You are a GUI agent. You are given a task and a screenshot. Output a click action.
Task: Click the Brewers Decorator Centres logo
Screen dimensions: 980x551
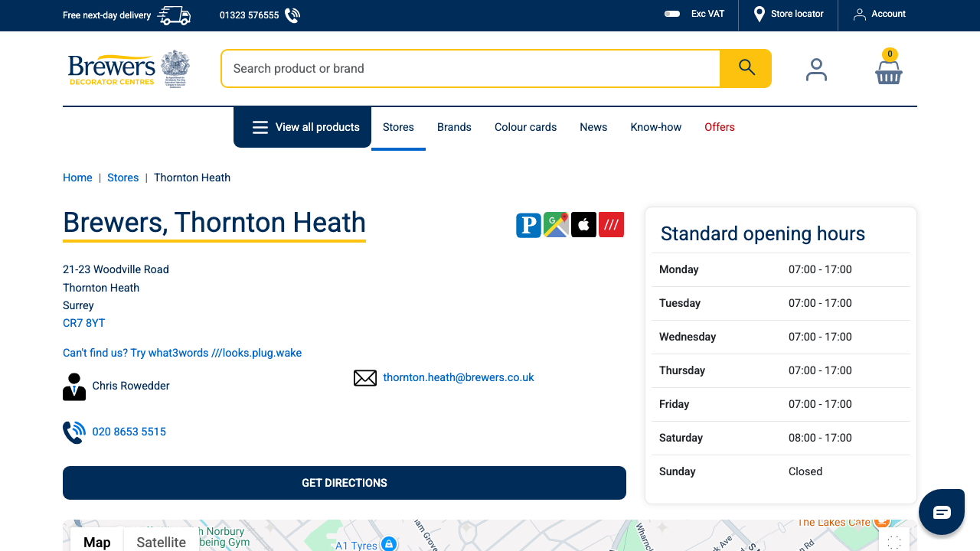click(x=128, y=69)
